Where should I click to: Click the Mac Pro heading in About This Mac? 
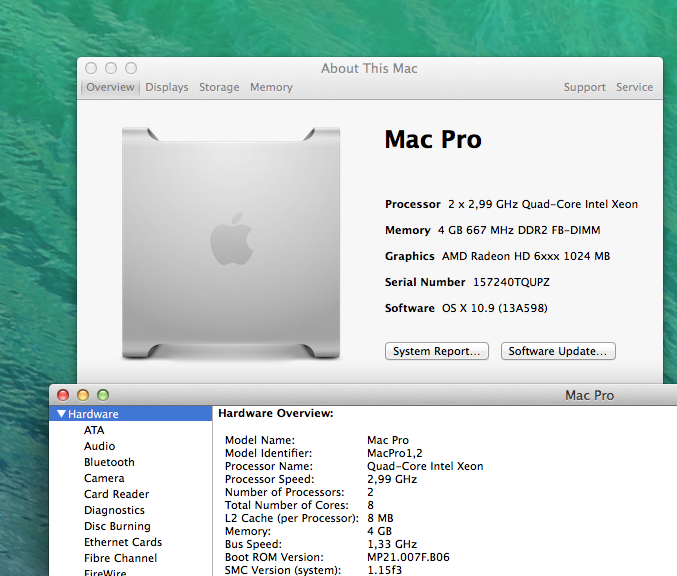click(x=433, y=139)
